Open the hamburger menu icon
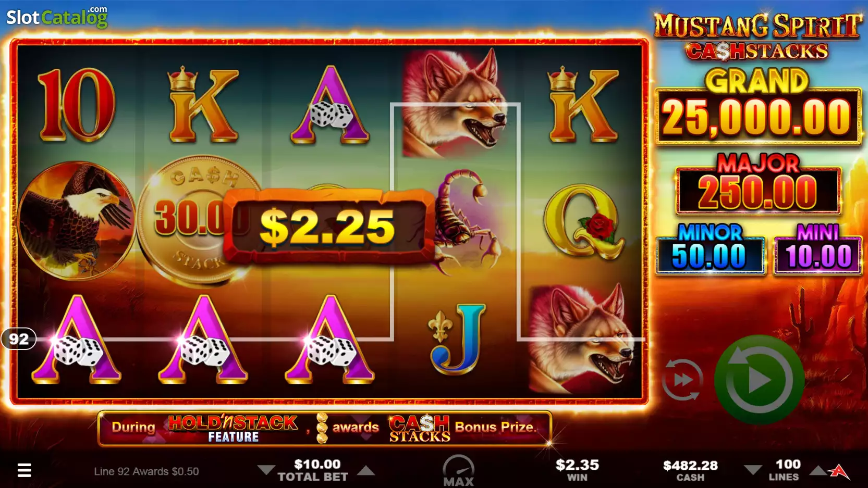Image resolution: width=868 pixels, height=488 pixels. pyautogui.click(x=25, y=470)
